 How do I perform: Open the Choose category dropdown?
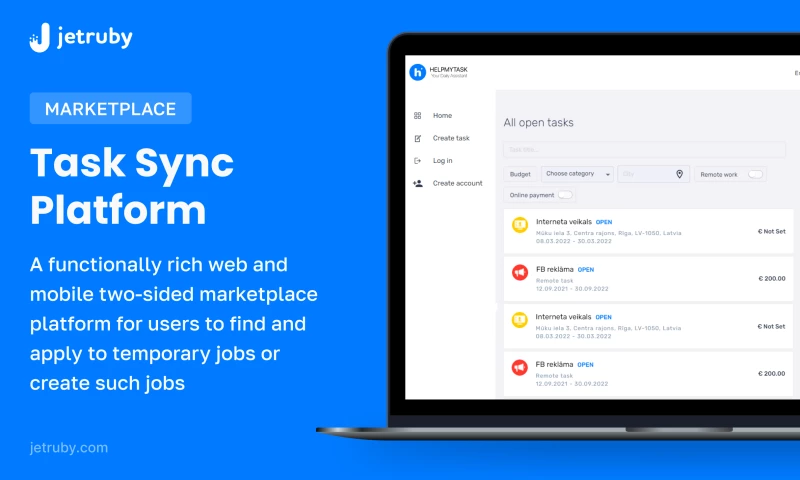(577, 174)
